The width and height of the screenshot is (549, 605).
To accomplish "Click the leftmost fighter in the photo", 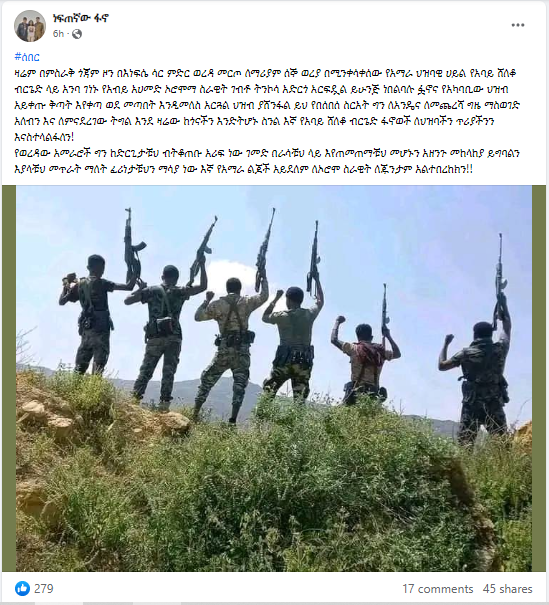I will click(x=91, y=313).
